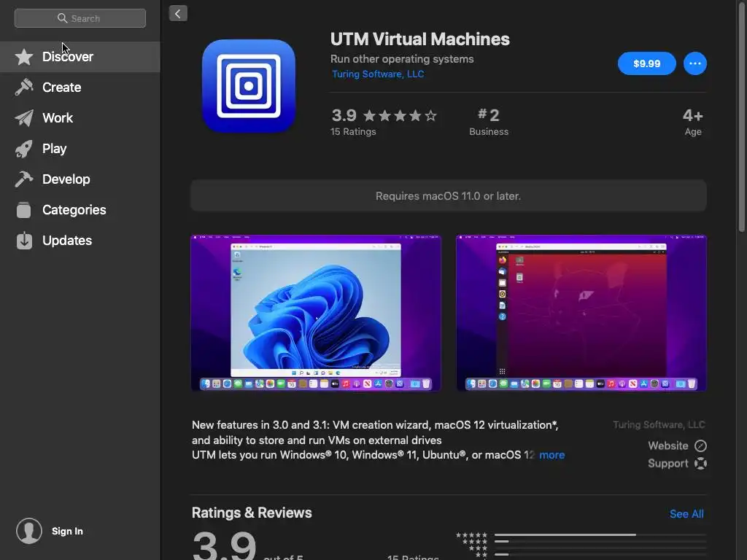747x560 pixels.
Task: Click the Play rocket icon
Action: pos(24,149)
